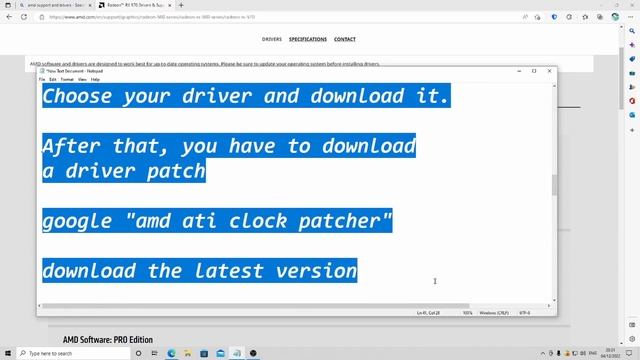Click CONTACT link on AMD page

point(345,39)
